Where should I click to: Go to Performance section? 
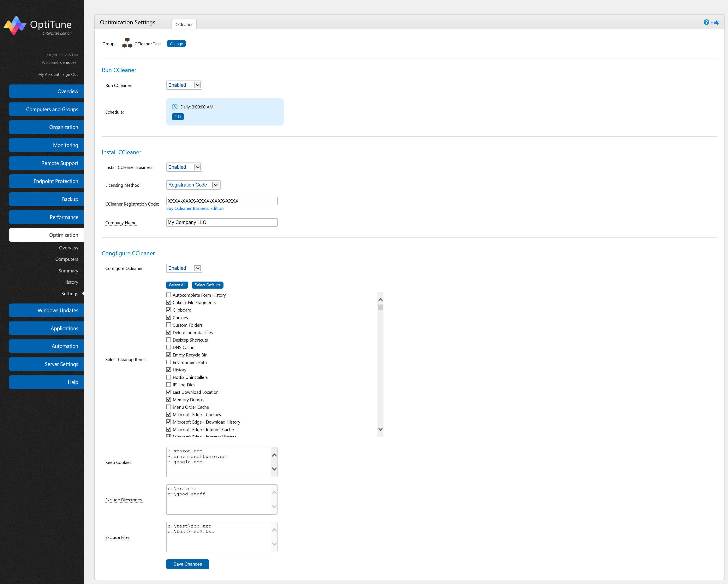pos(46,217)
